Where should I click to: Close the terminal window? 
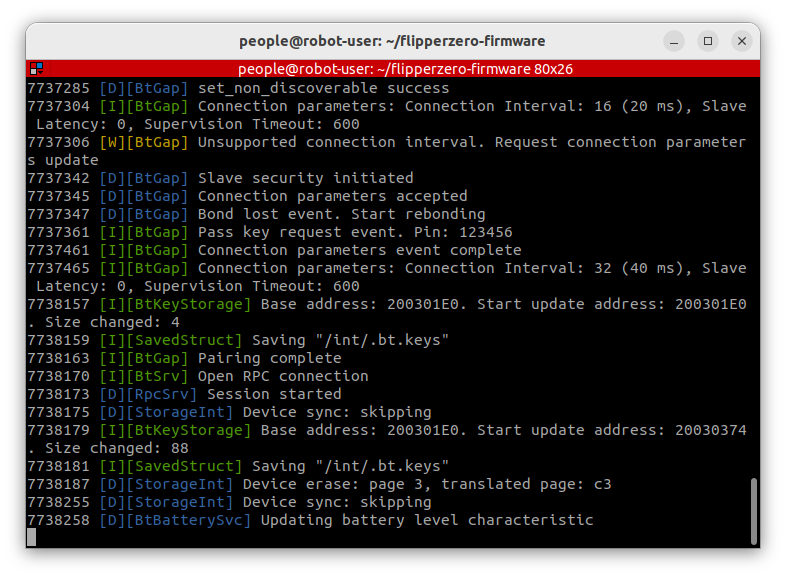(742, 41)
